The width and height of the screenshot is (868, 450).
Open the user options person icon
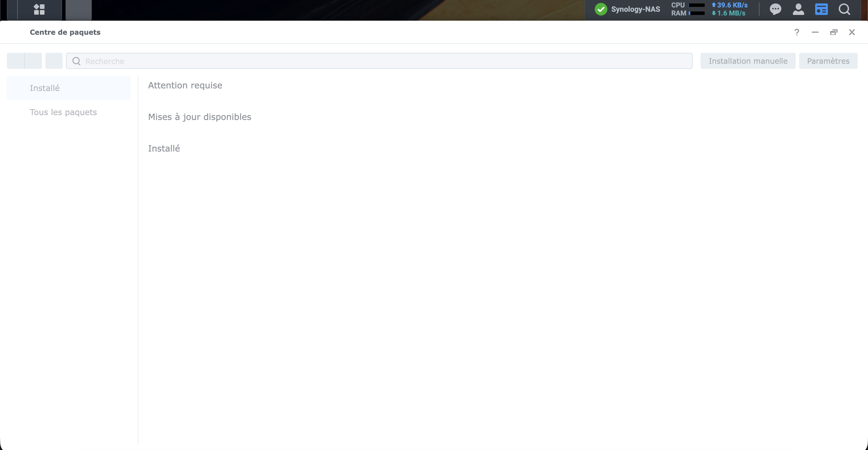tap(798, 9)
